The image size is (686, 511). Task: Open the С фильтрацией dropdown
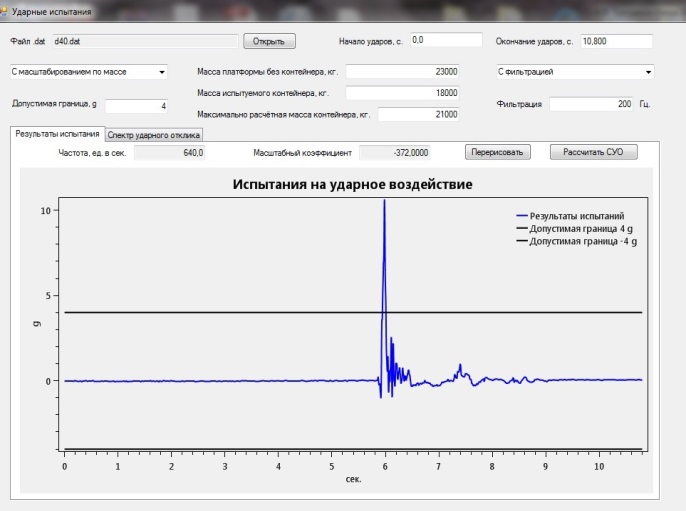point(574,72)
